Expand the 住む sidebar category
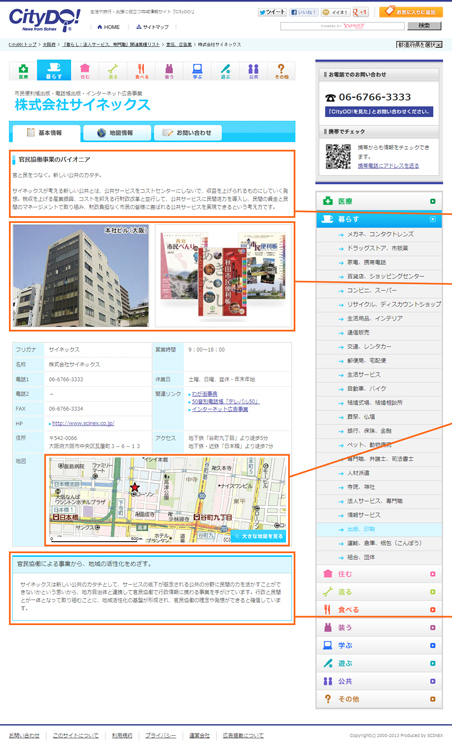Image resolution: width=452 pixels, height=754 pixels. click(x=379, y=574)
